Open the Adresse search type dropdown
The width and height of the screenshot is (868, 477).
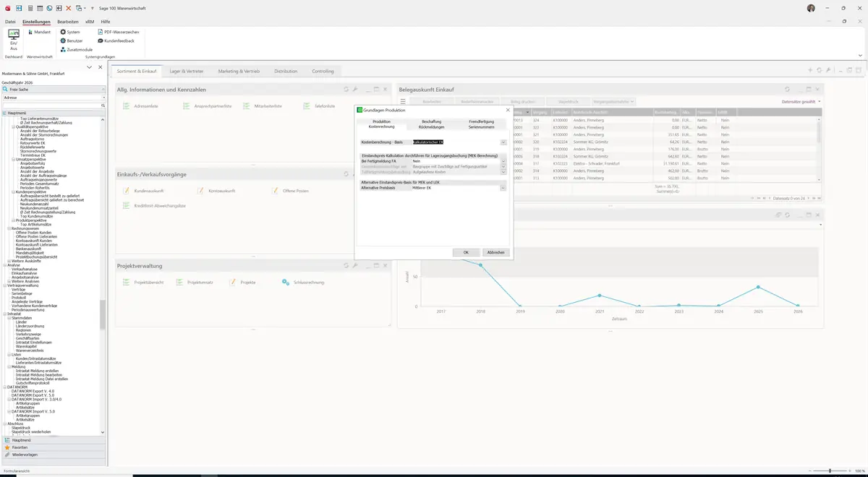click(103, 97)
